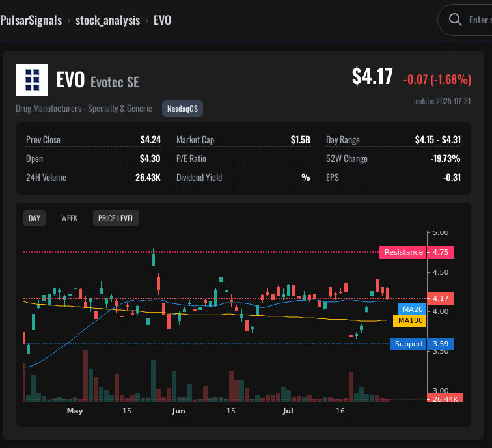Click the EVO breadcrumb item

pyautogui.click(x=162, y=20)
